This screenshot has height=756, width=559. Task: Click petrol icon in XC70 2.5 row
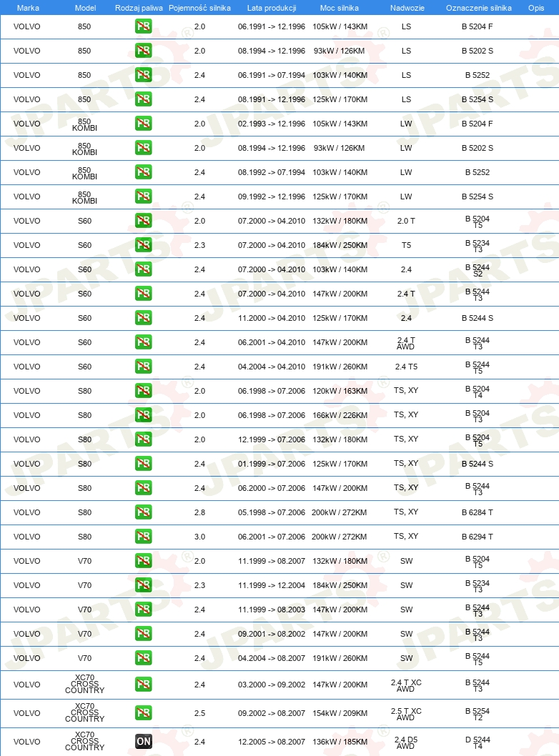143,712
